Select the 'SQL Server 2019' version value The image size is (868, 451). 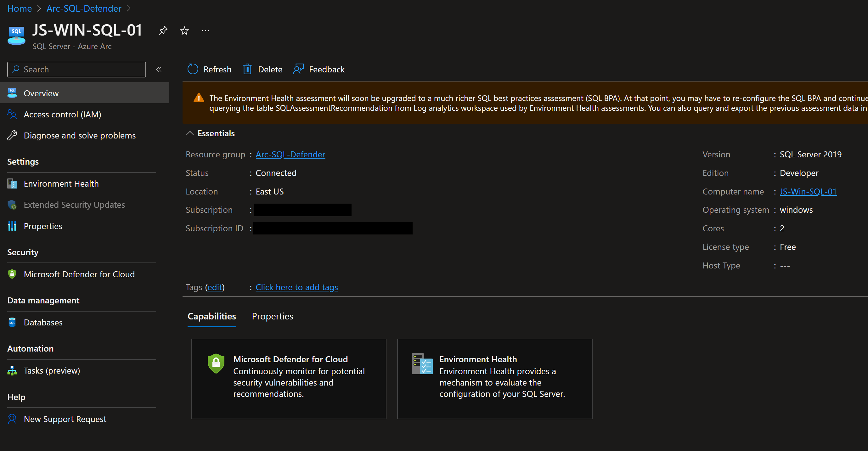coord(810,154)
